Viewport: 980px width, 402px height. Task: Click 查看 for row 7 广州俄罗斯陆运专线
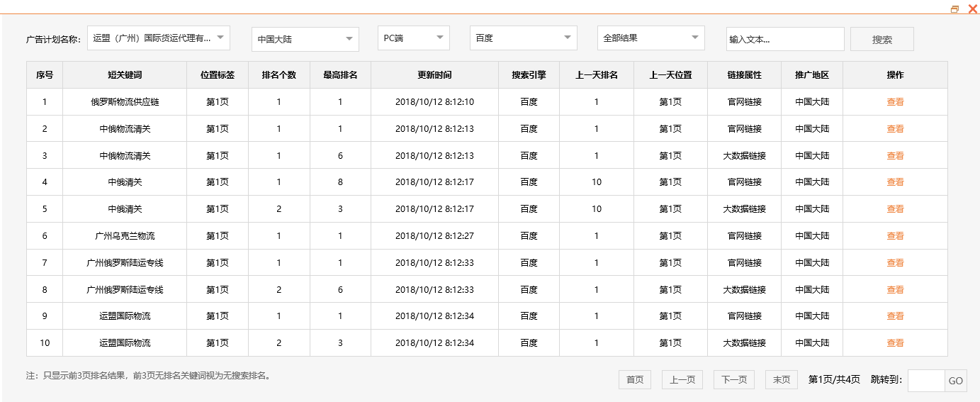(895, 263)
